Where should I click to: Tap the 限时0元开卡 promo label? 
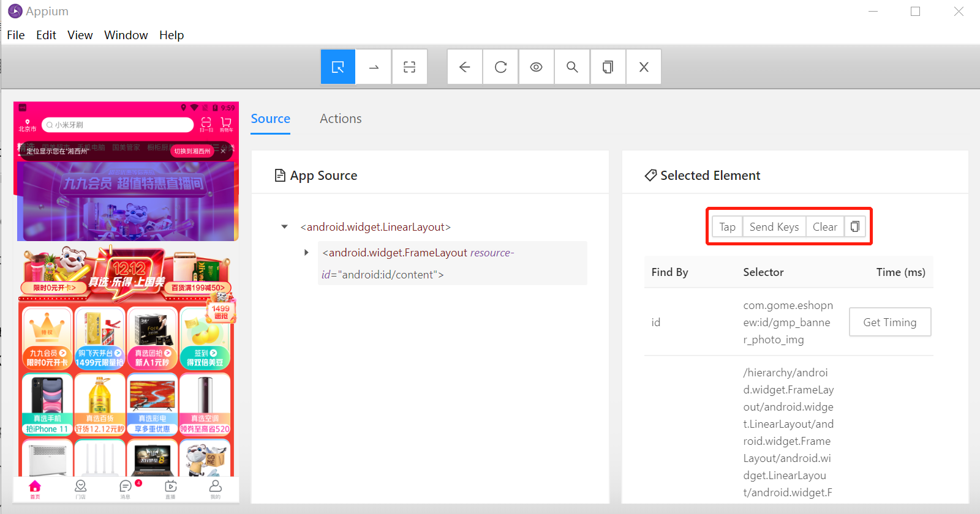tap(54, 288)
